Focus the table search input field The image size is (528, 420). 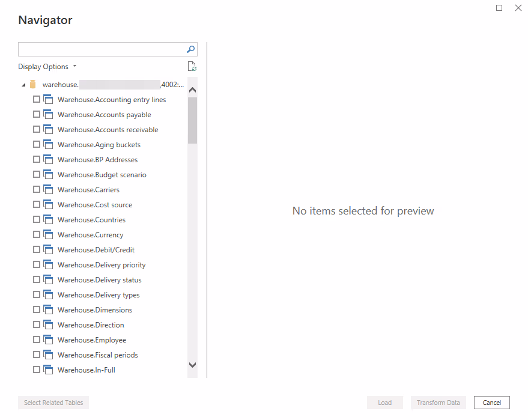click(x=101, y=49)
